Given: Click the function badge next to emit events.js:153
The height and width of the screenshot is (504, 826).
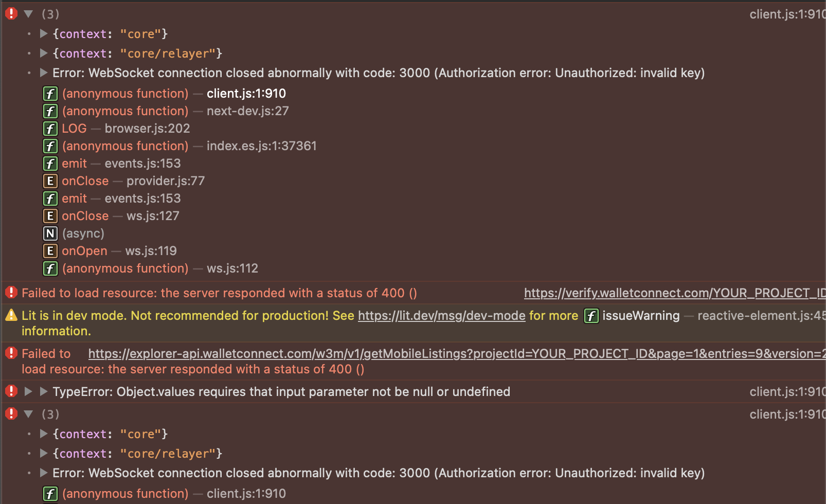Looking at the screenshot, I should point(50,163).
